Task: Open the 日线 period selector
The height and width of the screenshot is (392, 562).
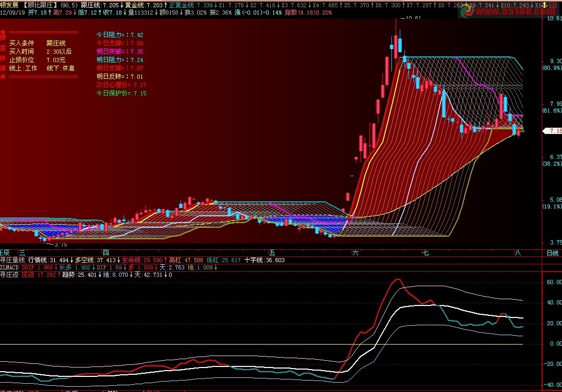Action: (x=552, y=253)
